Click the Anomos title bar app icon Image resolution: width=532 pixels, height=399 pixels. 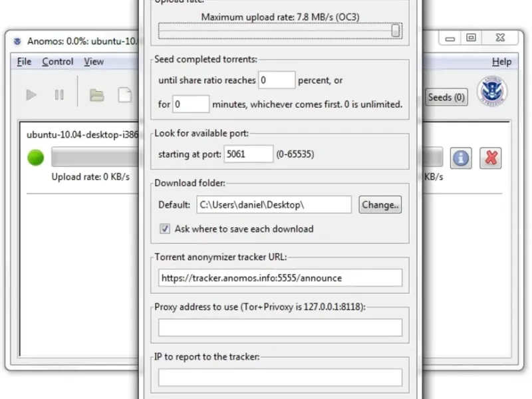click(17, 41)
